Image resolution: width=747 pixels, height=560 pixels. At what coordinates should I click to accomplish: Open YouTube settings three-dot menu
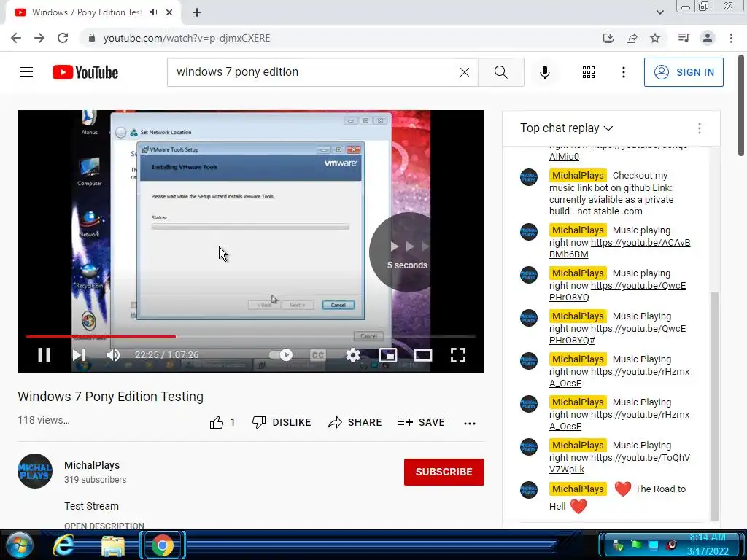pos(623,72)
